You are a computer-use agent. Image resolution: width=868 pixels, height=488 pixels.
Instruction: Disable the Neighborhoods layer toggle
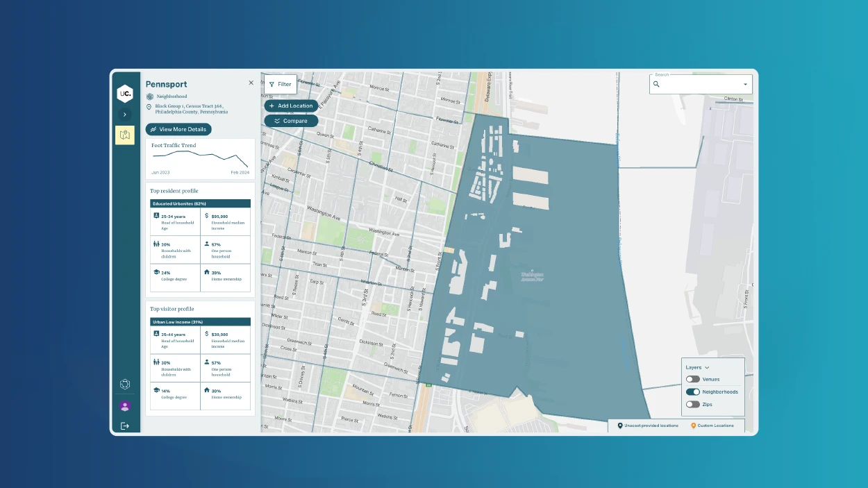point(693,392)
